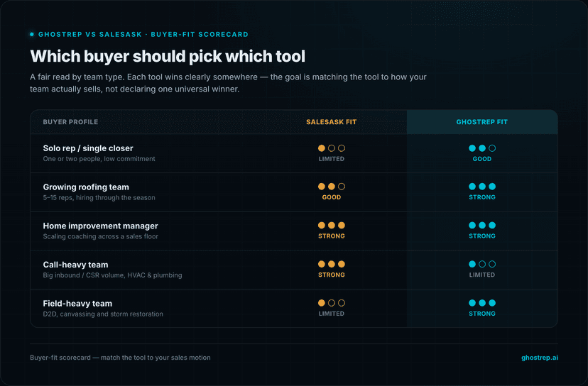The image size is (588, 386).
Task: Click 'Big inbound / CSR volume, HVAC & plumbing' text
Action: [x=112, y=275]
